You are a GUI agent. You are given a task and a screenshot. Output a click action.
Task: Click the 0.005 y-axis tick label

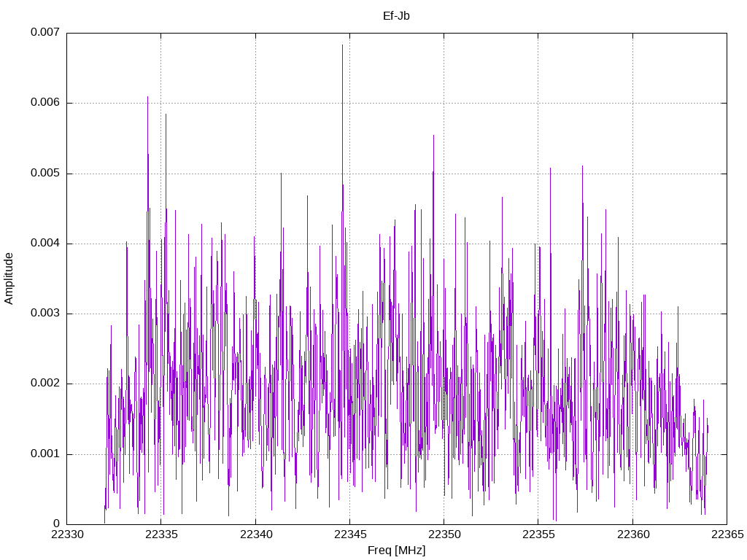45,173
